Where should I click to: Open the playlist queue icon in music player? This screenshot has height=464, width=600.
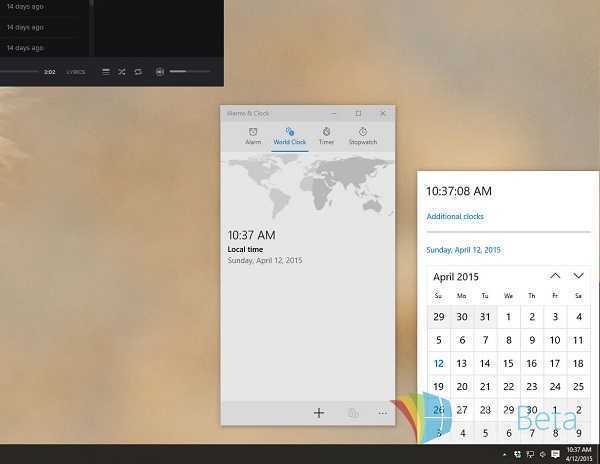click(x=106, y=72)
